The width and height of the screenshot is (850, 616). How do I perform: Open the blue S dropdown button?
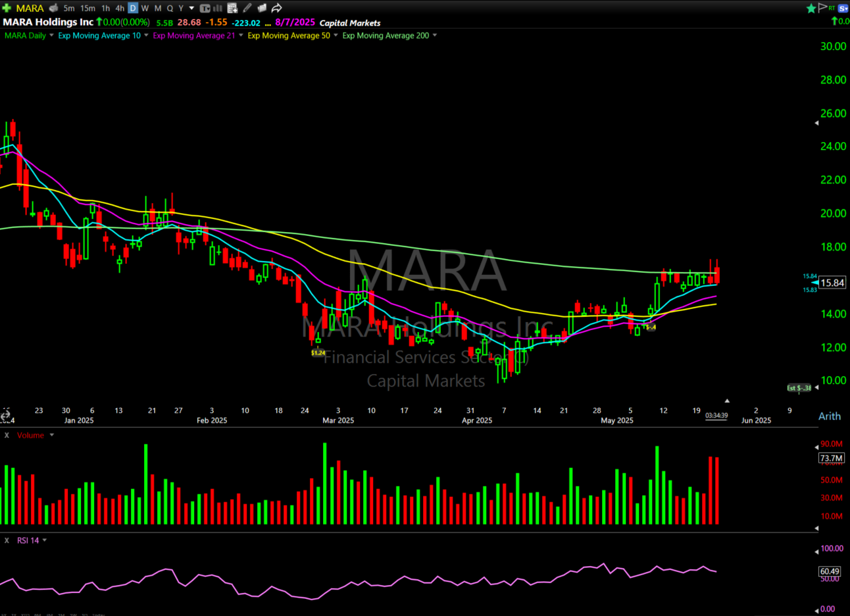[x=843, y=8]
